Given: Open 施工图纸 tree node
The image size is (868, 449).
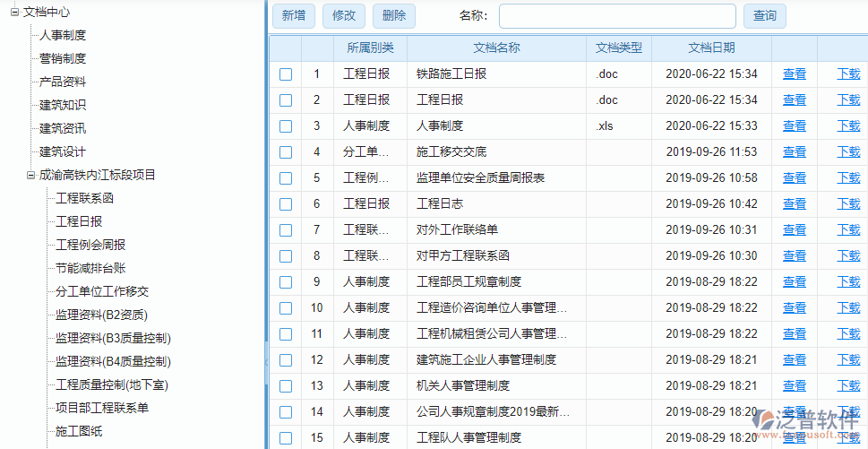Looking at the screenshot, I should tap(79, 431).
